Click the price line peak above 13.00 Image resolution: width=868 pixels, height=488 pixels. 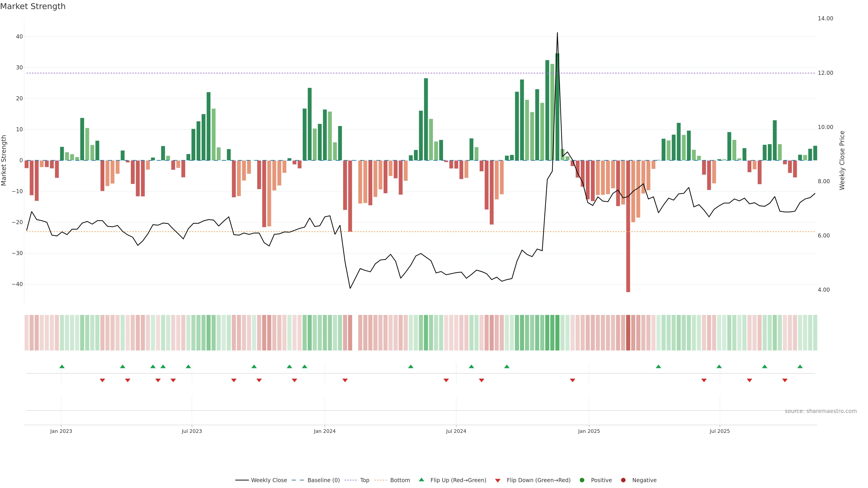point(557,33)
